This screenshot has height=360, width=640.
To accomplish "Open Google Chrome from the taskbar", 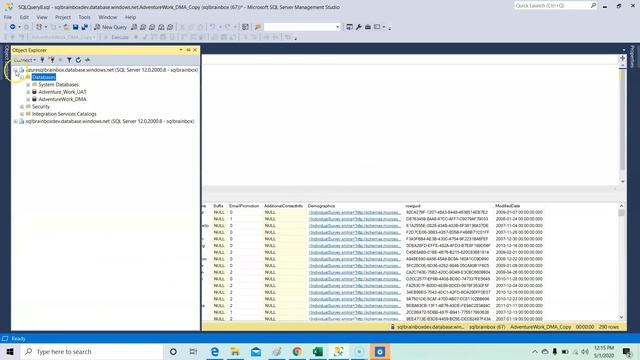I will tap(297, 351).
